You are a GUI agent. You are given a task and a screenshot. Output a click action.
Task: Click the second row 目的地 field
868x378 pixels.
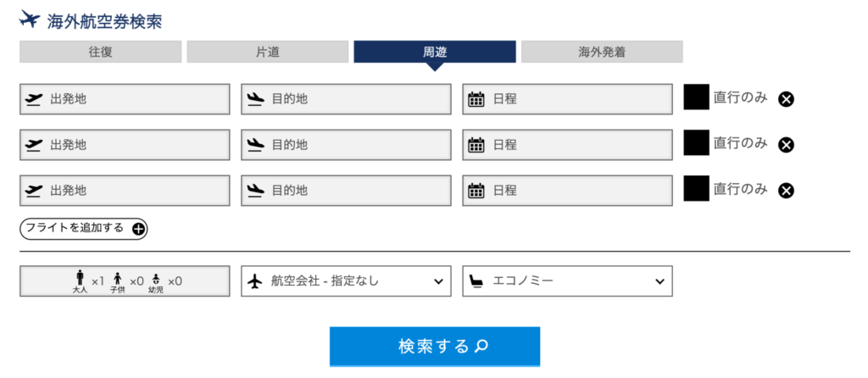click(346, 145)
